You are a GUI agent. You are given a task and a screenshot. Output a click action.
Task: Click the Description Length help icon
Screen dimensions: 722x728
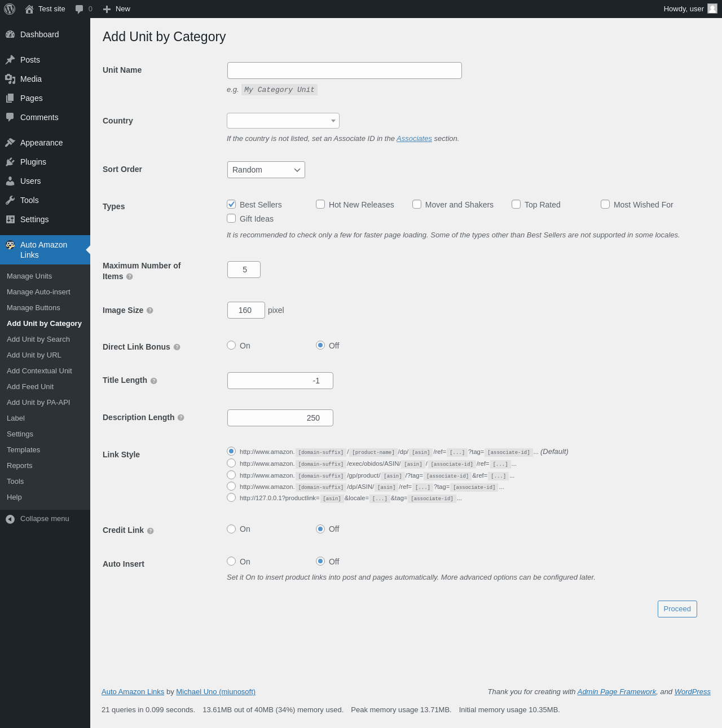[x=181, y=418]
